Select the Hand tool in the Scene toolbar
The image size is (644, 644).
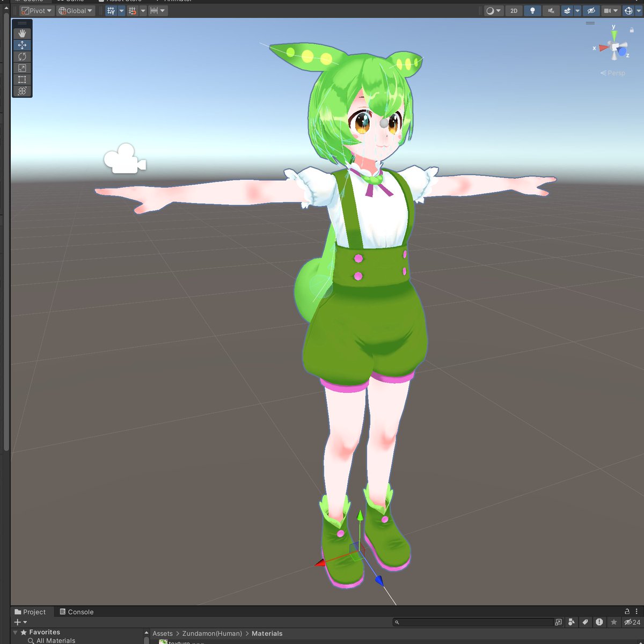click(x=22, y=33)
